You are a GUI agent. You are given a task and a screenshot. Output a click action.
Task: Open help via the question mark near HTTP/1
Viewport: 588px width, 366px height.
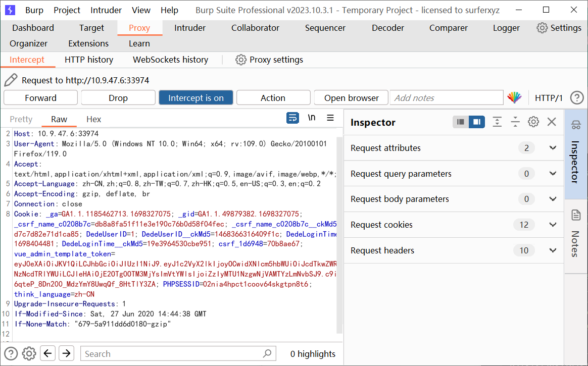pyautogui.click(x=577, y=98)
